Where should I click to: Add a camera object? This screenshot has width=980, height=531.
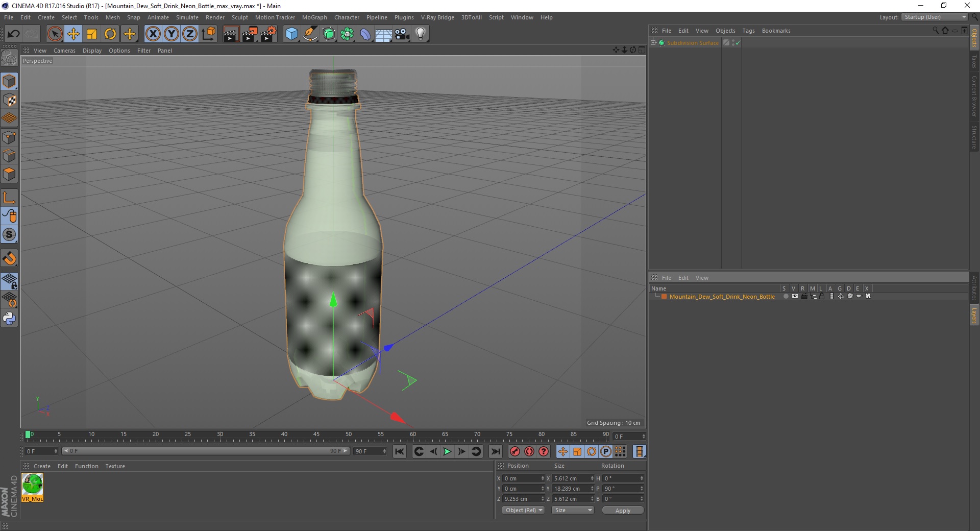click(402, 34)
